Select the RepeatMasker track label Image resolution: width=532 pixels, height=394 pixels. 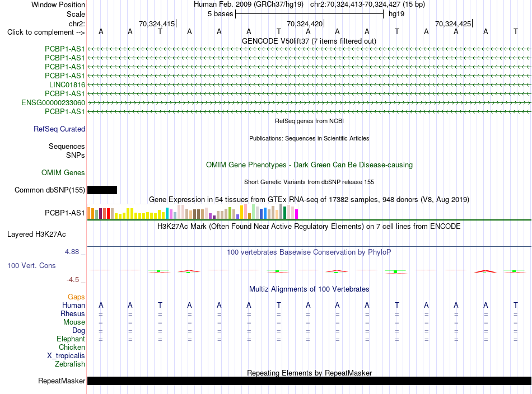[x=62, y=381]
